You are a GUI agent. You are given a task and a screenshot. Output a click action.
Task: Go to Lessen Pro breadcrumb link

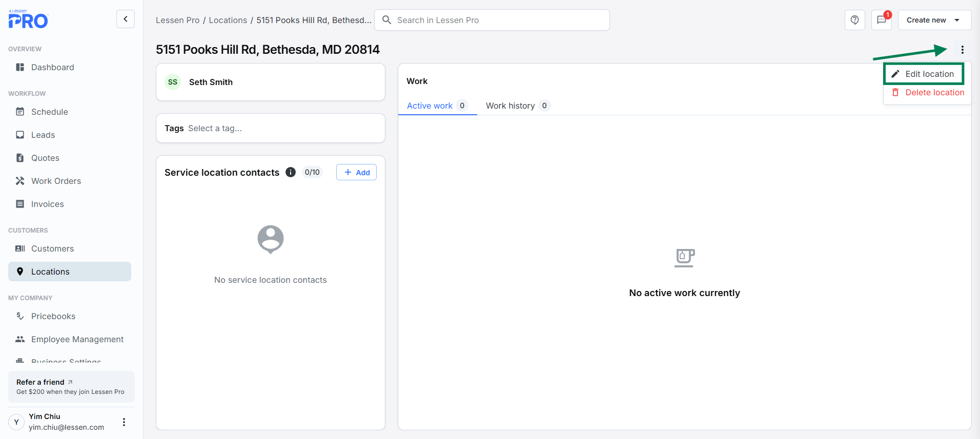pos(178,20)
